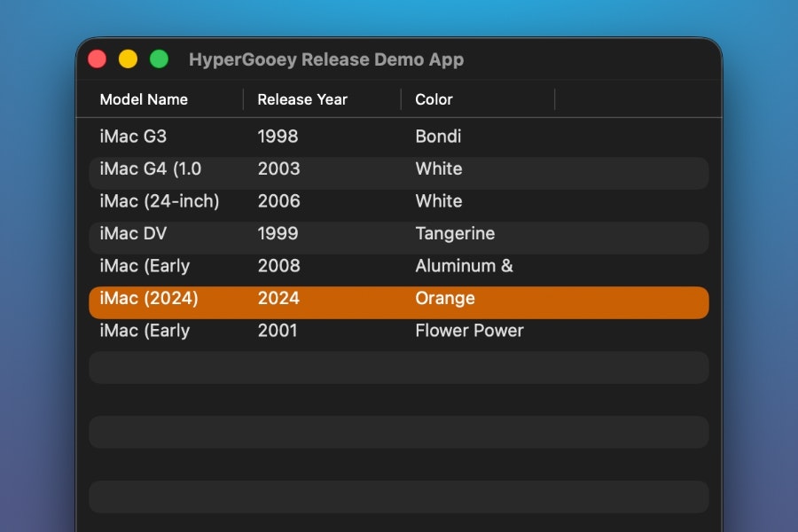Click the 2008 release year cell

[x=279, y=266]
